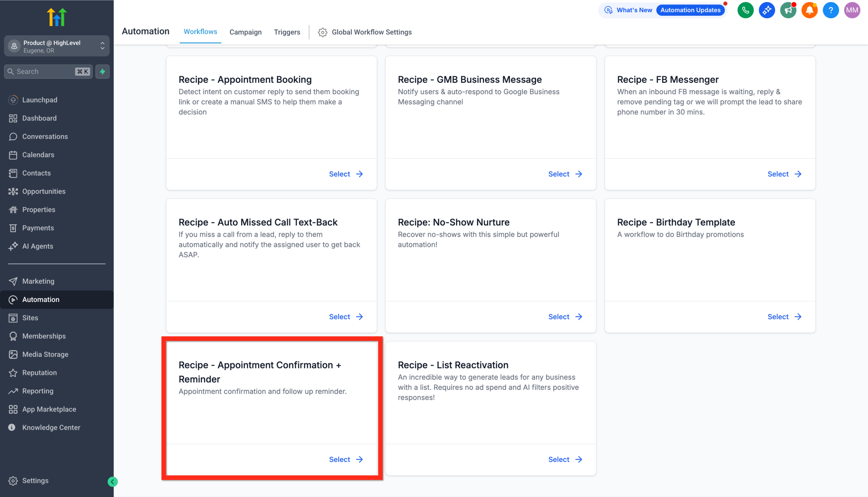Open the Opportunities section

44,191
